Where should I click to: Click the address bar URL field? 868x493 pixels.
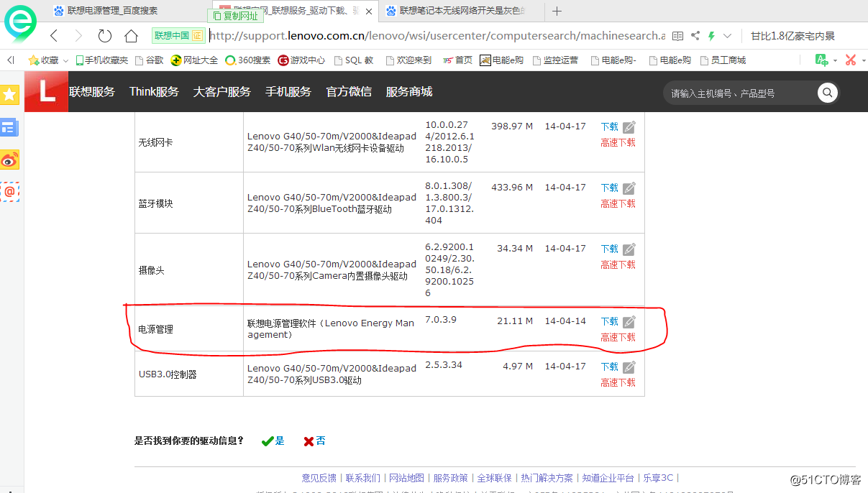pyautogui.click(x=437, y=36)
